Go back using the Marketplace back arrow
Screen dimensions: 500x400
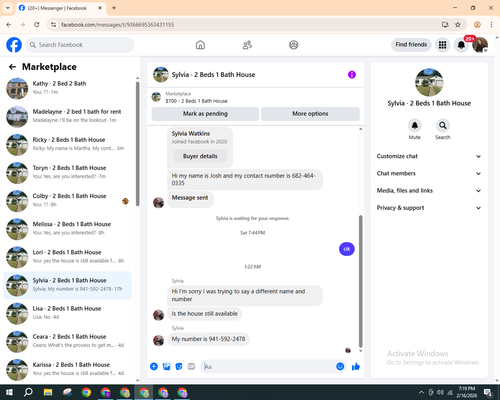12,67
